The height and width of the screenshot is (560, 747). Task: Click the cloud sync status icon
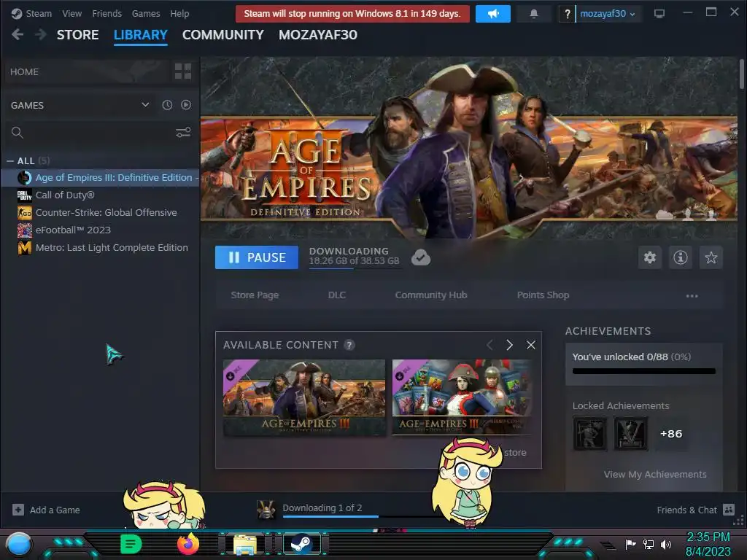coord(421,257)
